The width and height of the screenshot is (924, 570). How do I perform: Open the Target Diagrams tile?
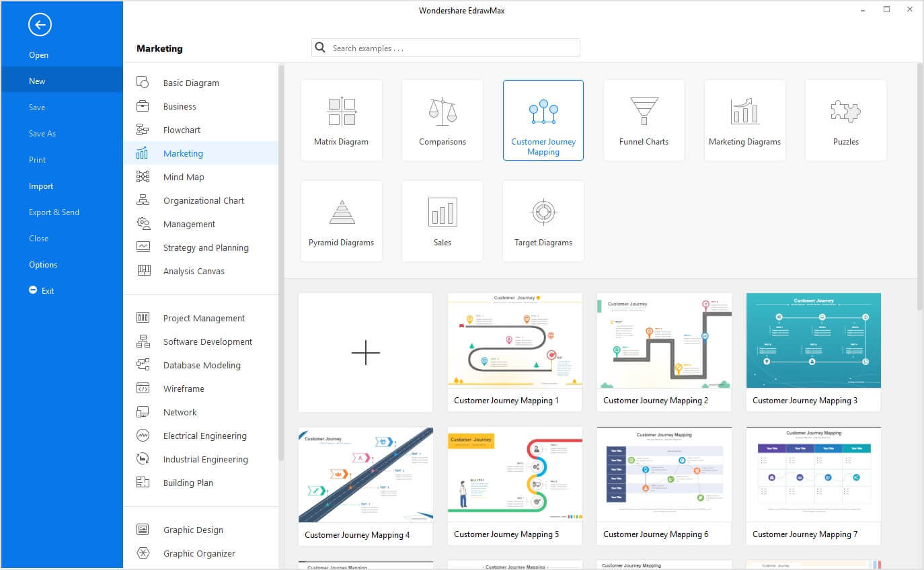543,221
